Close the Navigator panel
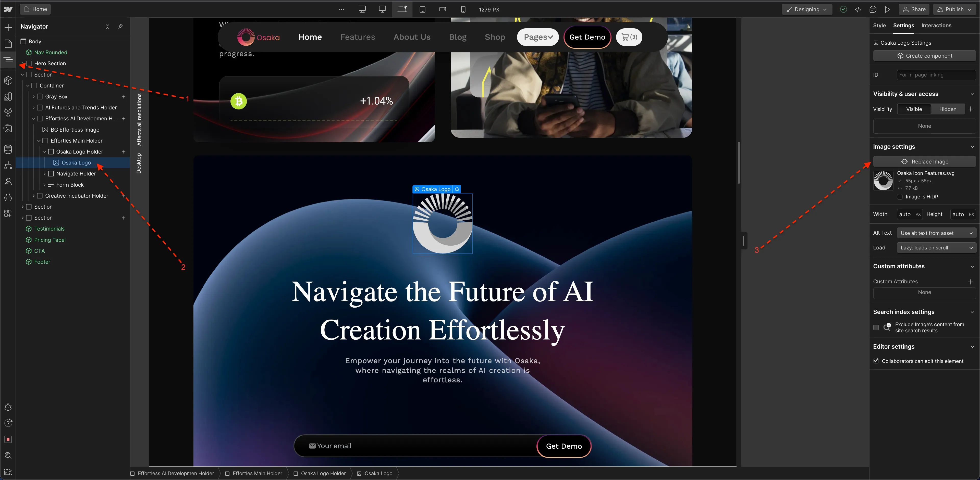This screenshot has height=480, width=980. 107,26
